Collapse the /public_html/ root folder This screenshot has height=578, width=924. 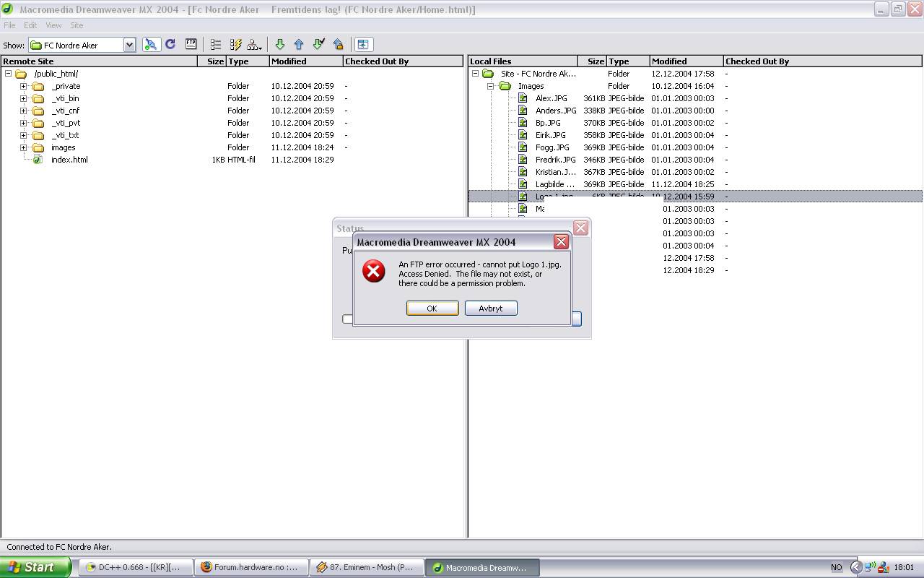(x=8, y=74)
